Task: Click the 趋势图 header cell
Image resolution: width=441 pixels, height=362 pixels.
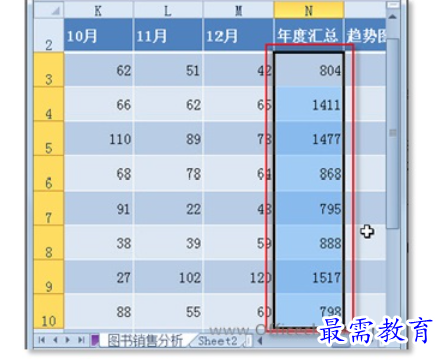Action: pyautogui.click(x=365, y=35)
